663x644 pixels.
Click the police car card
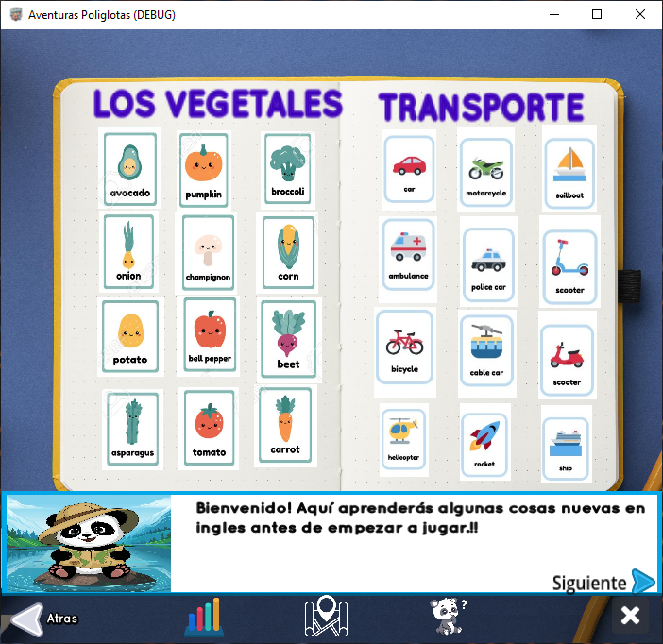pos(488,263)
